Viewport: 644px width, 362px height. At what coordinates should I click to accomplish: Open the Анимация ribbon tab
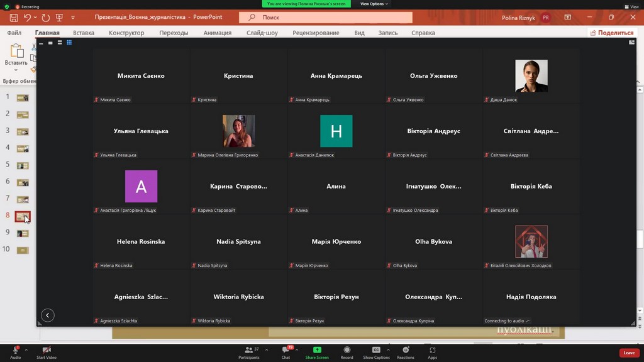click(217, 33)
